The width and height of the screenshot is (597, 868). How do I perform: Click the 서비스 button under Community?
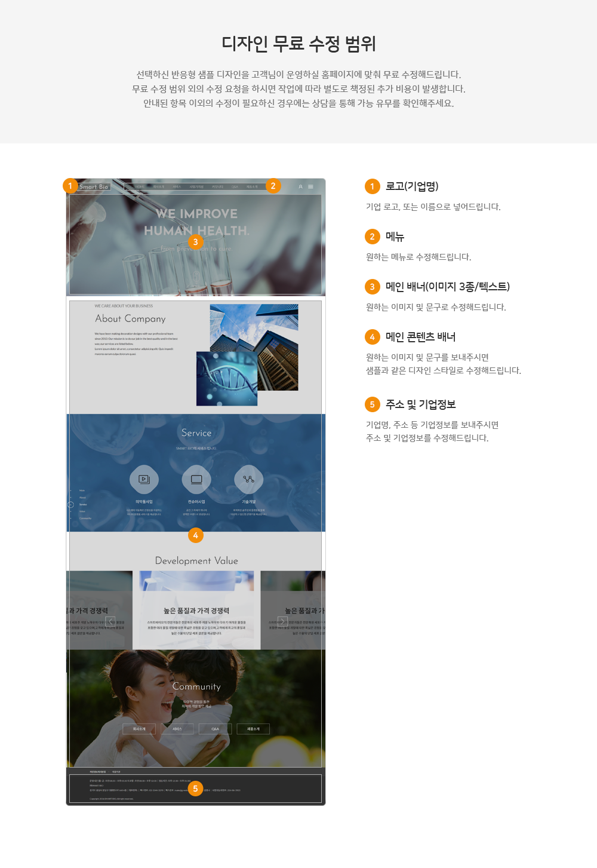click(177, 729)
